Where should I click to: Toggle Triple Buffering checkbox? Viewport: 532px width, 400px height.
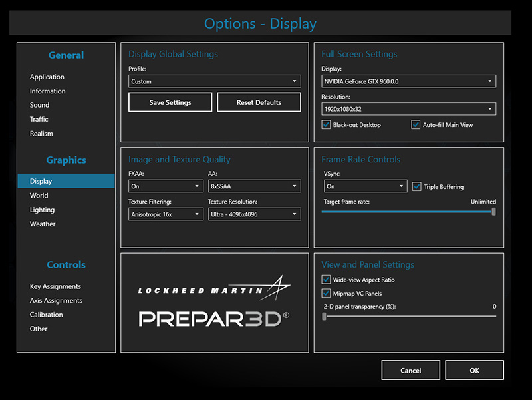pos(417,187)
